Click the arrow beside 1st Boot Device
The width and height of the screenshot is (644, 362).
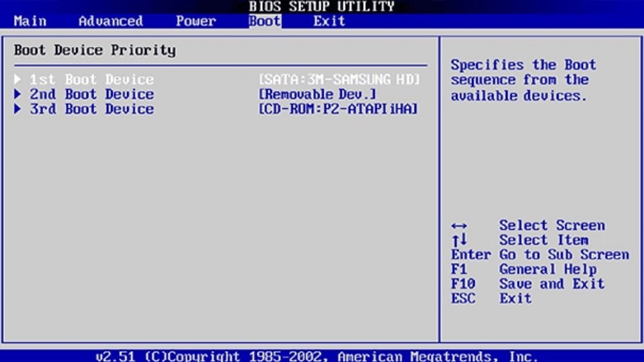[x=17, y=79]
